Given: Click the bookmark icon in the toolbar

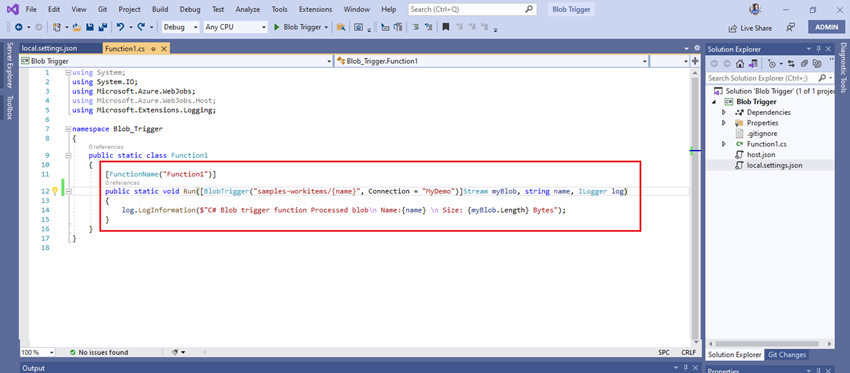Looking at the screenshot, I should [446, 27].
